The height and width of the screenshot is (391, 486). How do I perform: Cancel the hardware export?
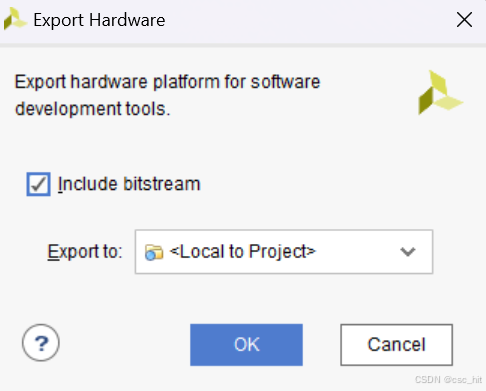click(x=396, y=345)
